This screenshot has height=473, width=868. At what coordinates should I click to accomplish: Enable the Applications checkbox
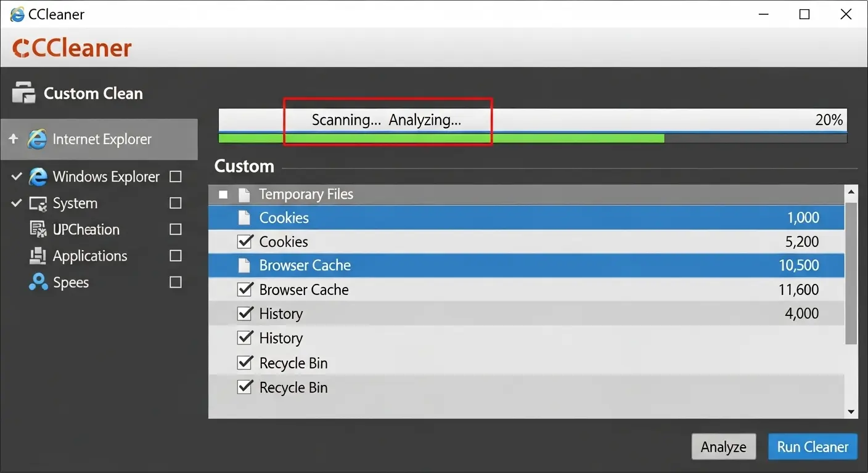click(176, 256)
